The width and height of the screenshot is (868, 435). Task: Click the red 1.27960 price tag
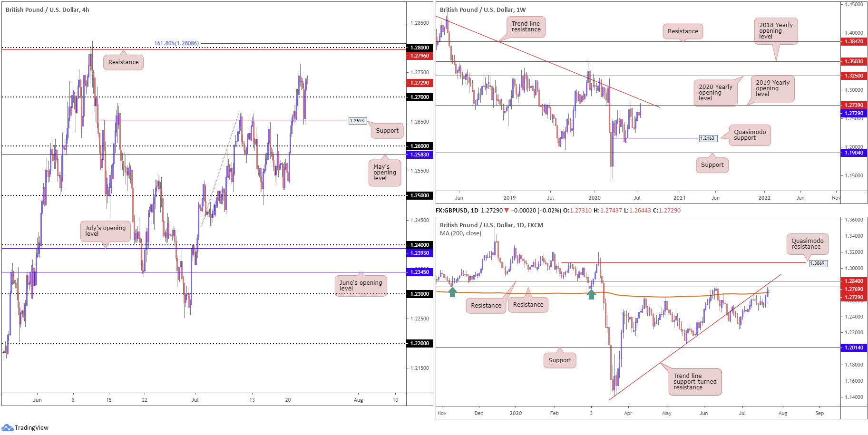(x=419, y=56)
